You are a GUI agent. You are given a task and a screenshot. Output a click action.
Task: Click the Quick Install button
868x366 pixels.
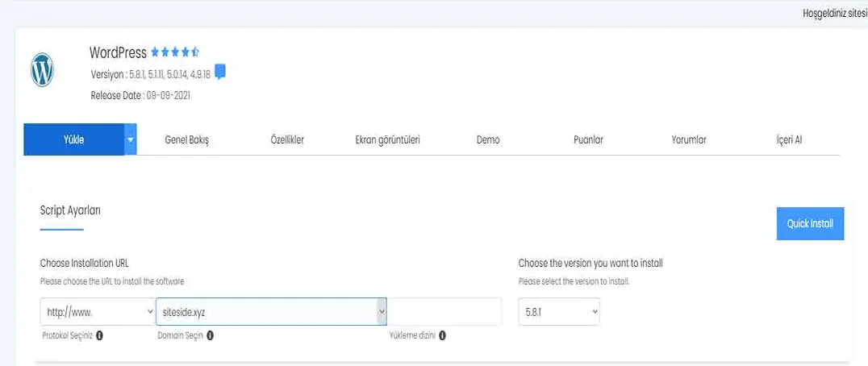(x=810, y=224)
